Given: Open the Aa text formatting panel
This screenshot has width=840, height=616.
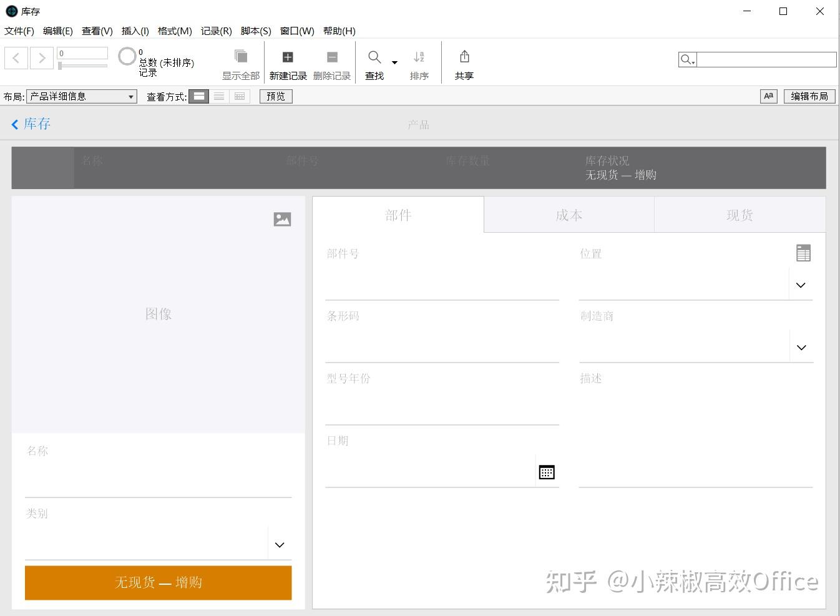Looking at the screenshot, I should click(x=768, y=96).
